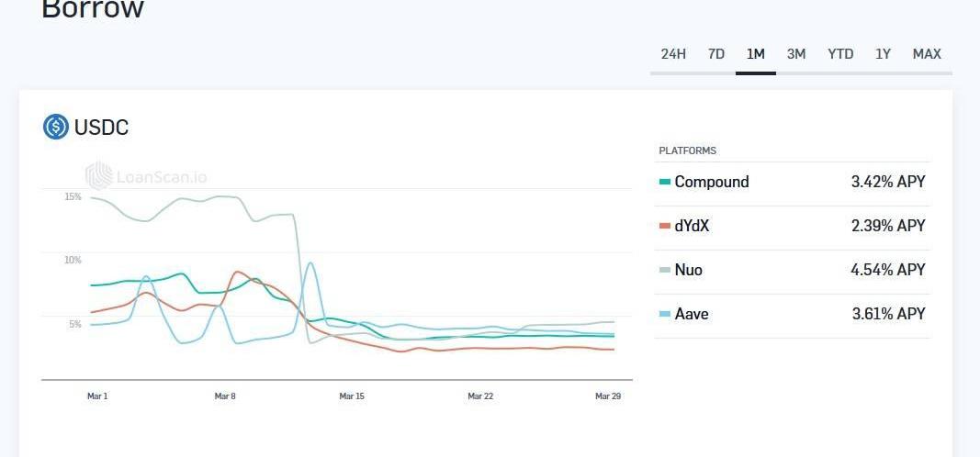This screenshot has height=457, width=980.
Task: Click the Mar 8 axis label
Action: pyautogui.click(x=225, y=396)
